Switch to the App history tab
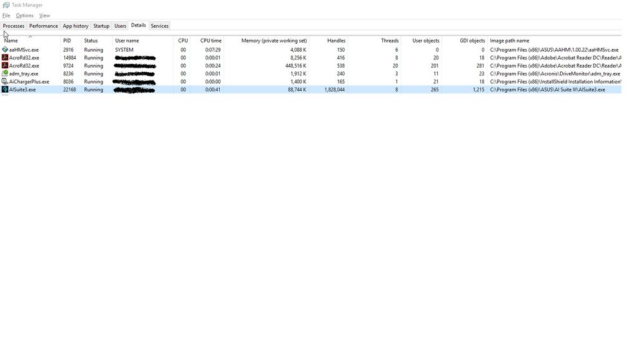This screenshot has height=362, width=644. coord(75,26)
